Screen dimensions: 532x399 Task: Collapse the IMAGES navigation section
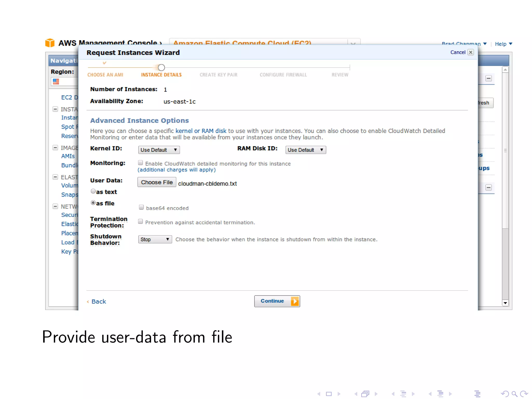(x=55, y=148)
